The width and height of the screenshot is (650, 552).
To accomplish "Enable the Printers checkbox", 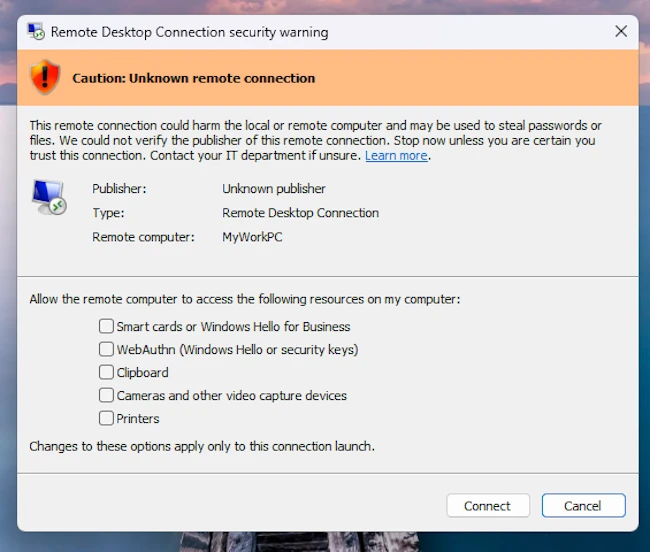I will pos(106,418).
